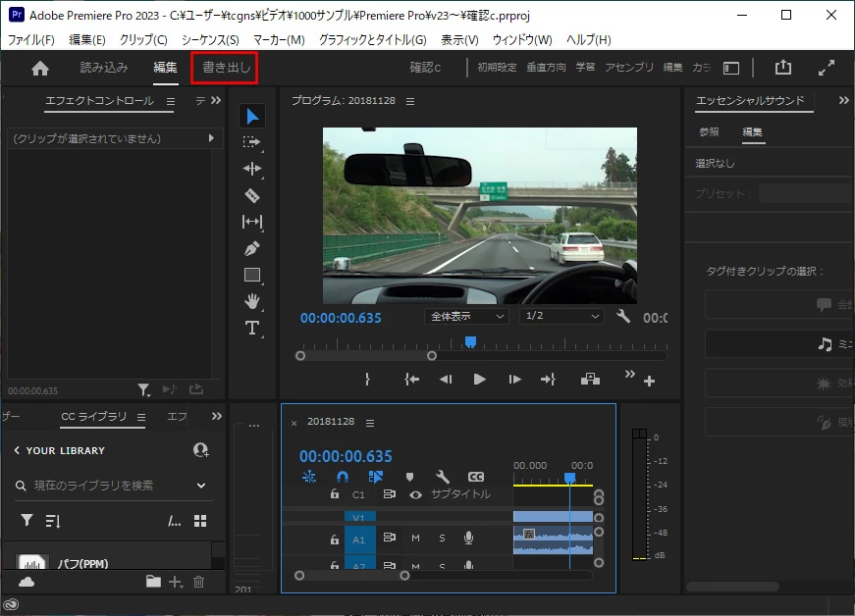Switch to the 書き出し export tab

point(227,68)
